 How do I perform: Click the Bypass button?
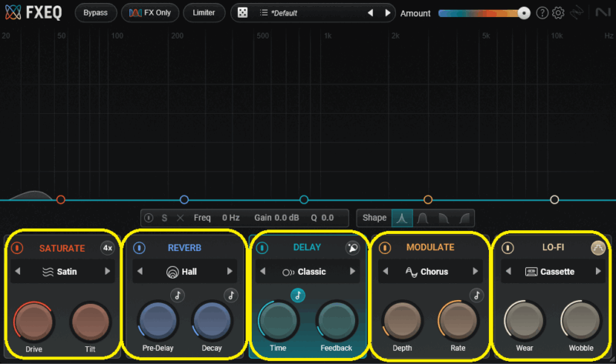pyautogui.click(x=95, y=13)
